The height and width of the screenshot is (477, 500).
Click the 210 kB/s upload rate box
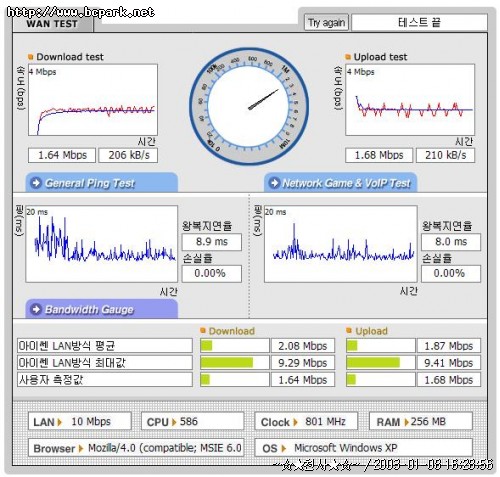pos(445,155)
